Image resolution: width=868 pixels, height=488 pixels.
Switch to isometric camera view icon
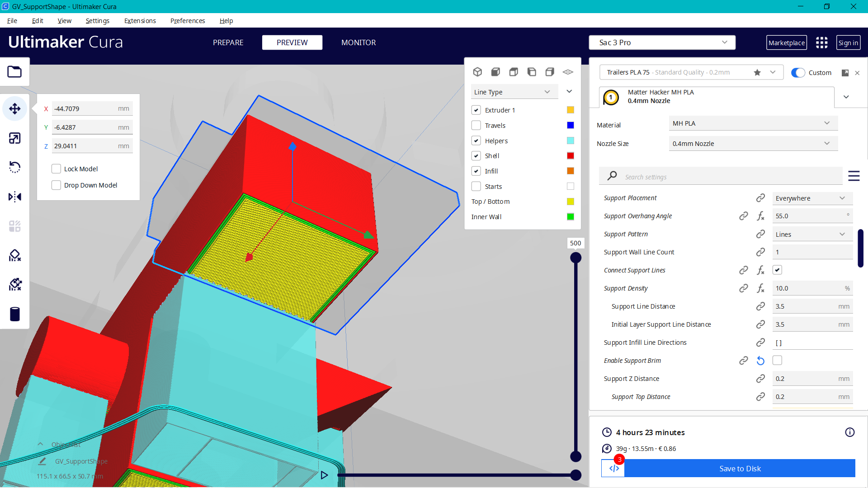pos(478,72)
